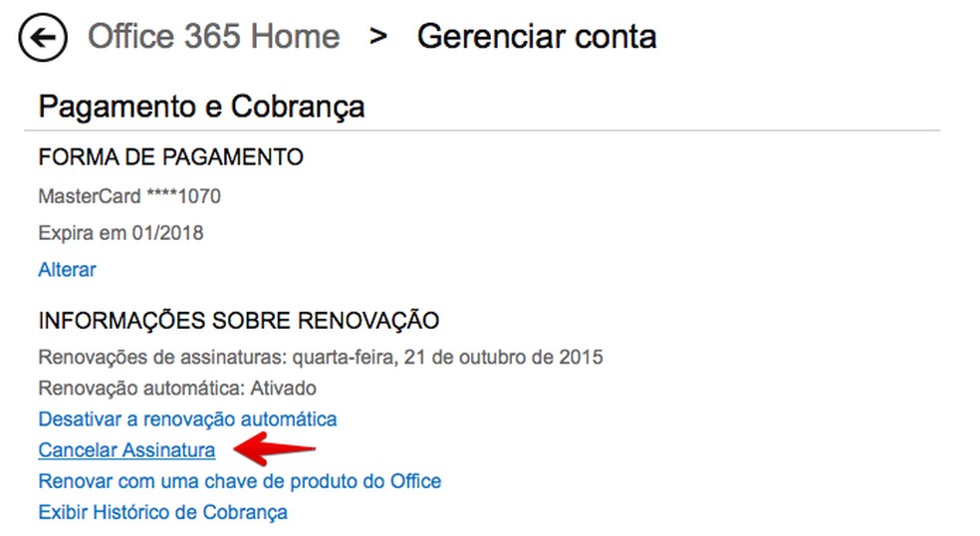Click the FORMA DE PAGAMENTO section label
Viewport: 980px width, 536px height.
click(x=170, y=157)
